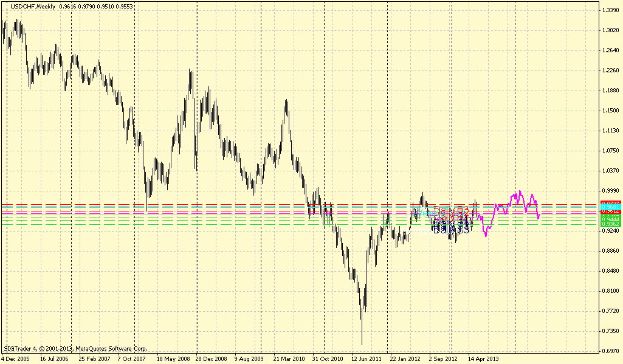623x364 pixels.
Task: Click the 9 Aug 2009 date label
Action: click(249, 359)
